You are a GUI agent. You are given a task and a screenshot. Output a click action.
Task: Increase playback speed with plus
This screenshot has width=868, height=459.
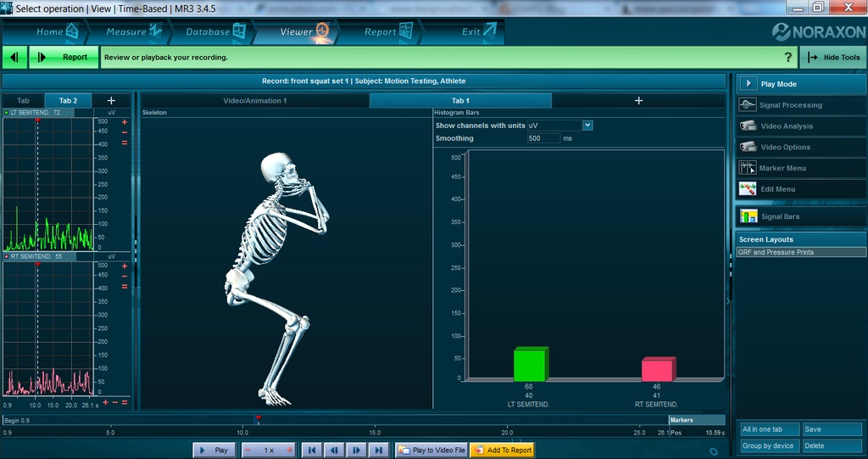pyautogui.click(x=289, y=451)
